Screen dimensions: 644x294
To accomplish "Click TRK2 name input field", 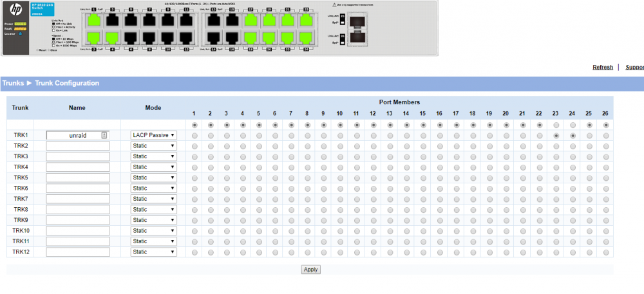I will point(78,146).
